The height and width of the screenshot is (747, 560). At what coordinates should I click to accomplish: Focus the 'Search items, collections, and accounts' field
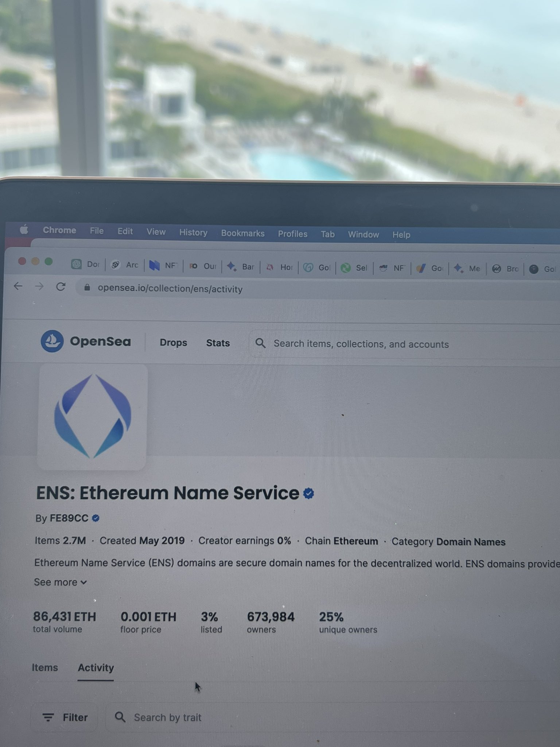pos(405,344)
